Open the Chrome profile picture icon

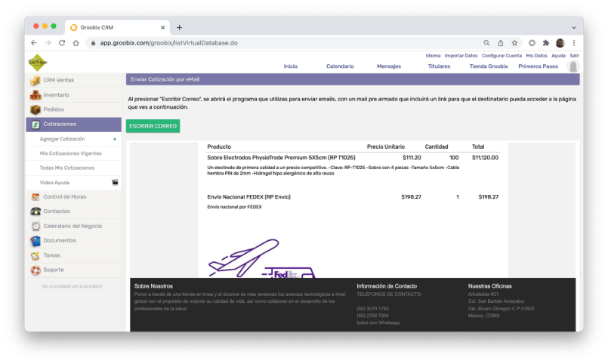(x=560, y=43)
